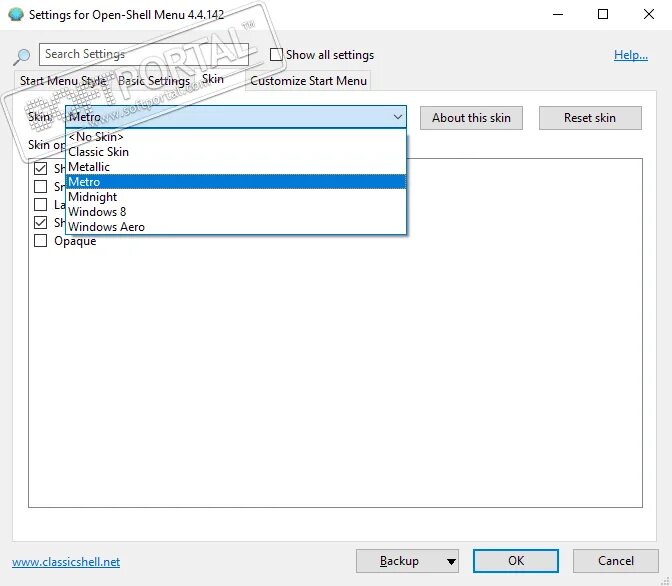672x586 pixels.
Task: Enable Show all settings checkbox
Action: (276, 54)
